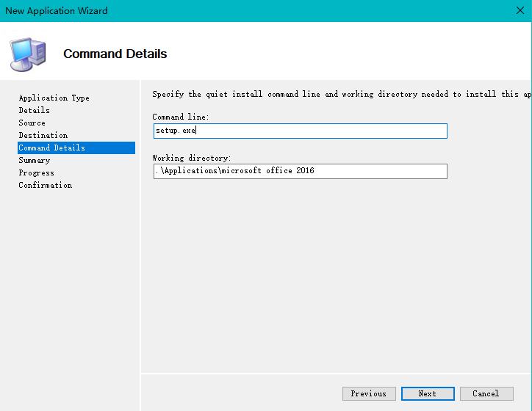Focus the Command line input field
The image size is (532, 411).
tap(301, 131)
